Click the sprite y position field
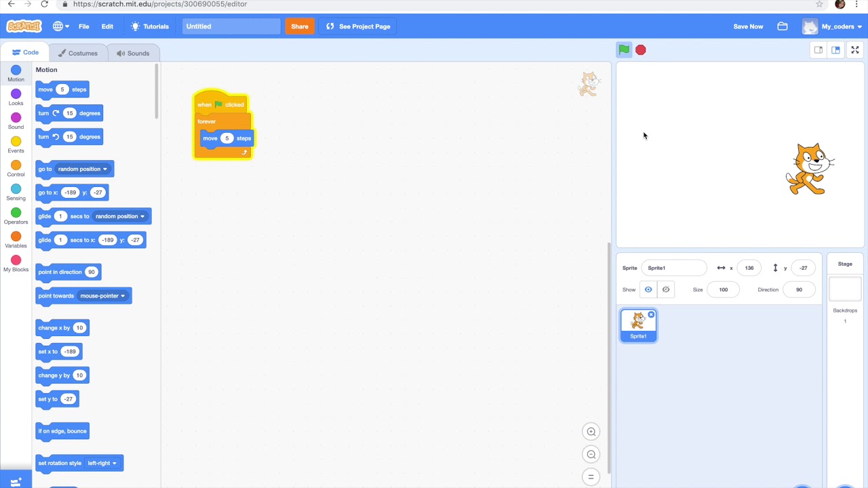 tap(803, 268)
